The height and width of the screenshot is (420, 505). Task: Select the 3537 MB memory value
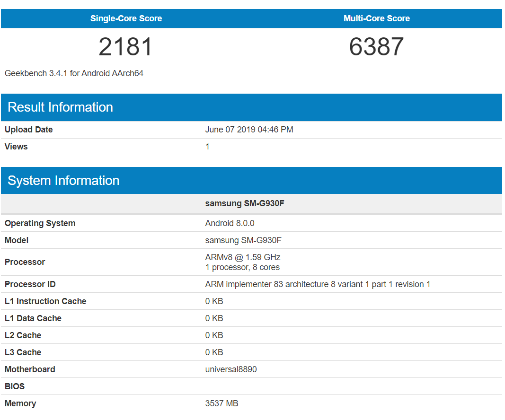[221, 403]
